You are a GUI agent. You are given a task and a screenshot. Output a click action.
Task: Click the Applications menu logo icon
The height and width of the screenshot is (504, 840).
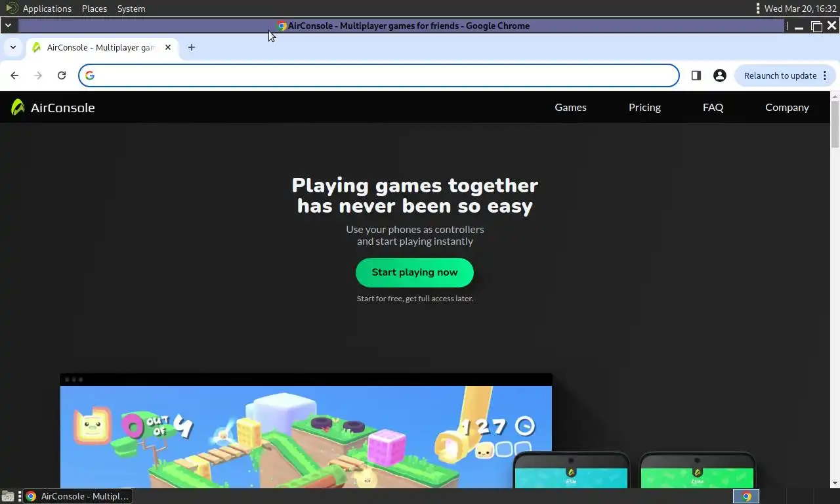coord(11,9)
